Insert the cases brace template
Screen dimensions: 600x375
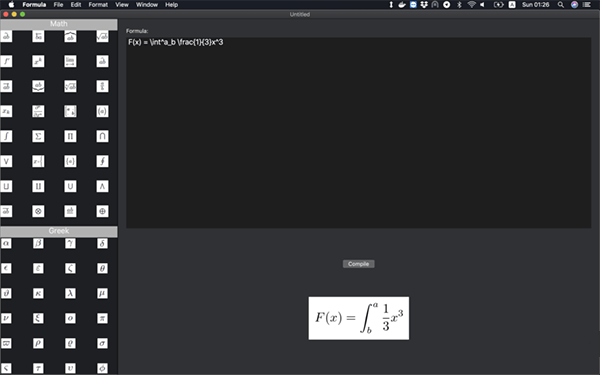pos(38,161)
